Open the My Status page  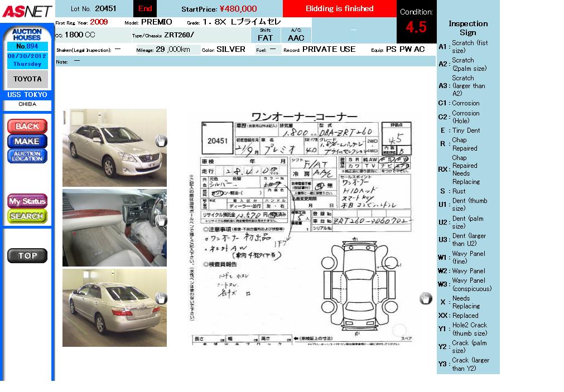27,201
